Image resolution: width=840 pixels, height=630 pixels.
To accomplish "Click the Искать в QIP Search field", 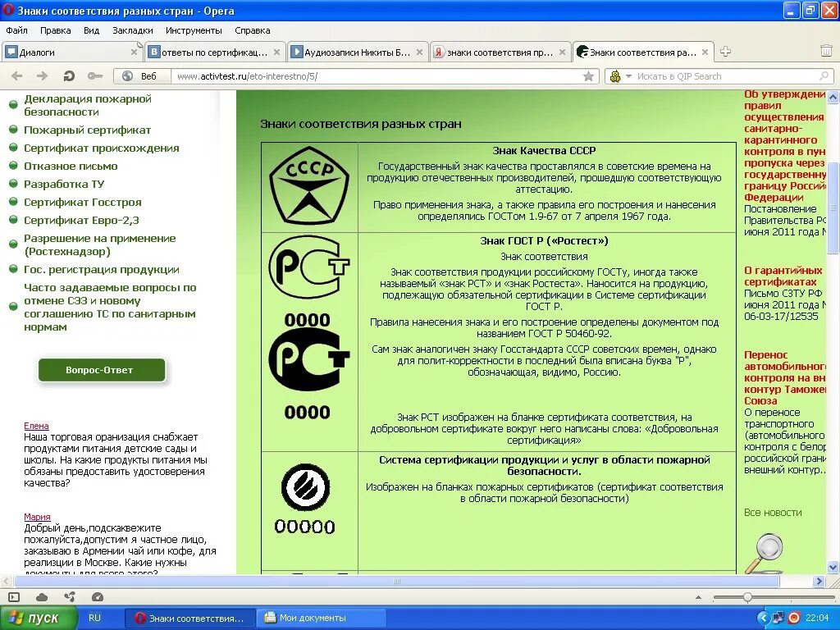I will [x=726, y=76].
